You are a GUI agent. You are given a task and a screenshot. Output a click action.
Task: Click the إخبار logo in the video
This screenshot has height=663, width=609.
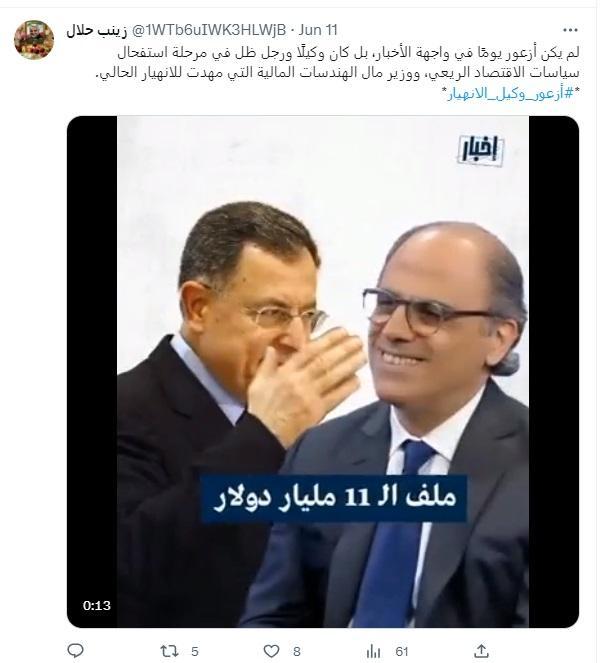(x=481, y=150)
